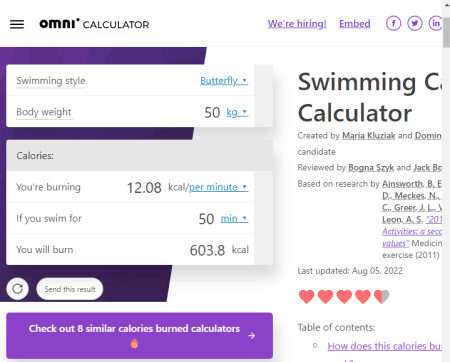Click the Omni Calculator logo
The width and height of the screenshot is (450, 362).
94,24
